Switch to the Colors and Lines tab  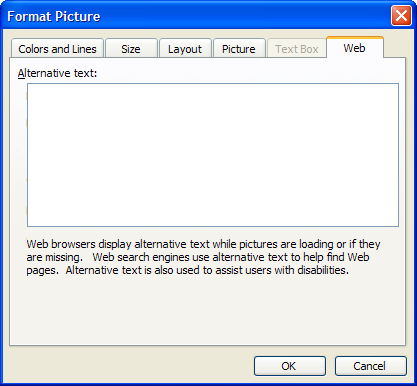coord(57,49)
